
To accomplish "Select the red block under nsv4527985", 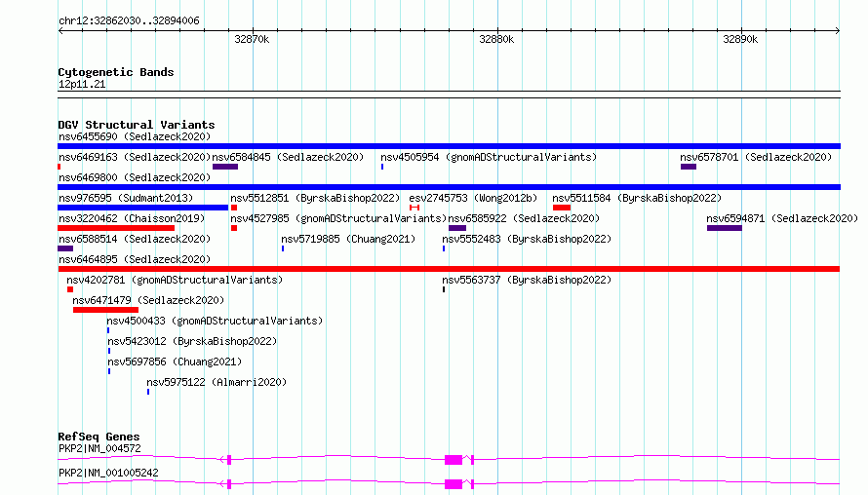I will click(x=234, y=228).
